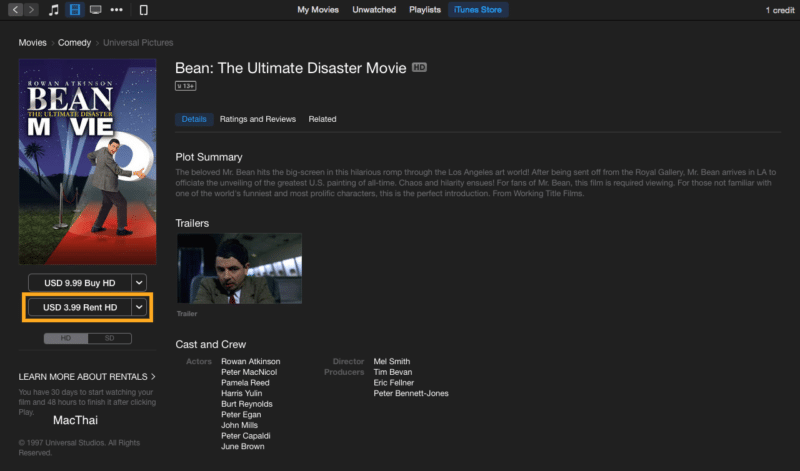Screen dimensions: 800x471
Task: Switch to the Related tab
Action: (322, 119)
